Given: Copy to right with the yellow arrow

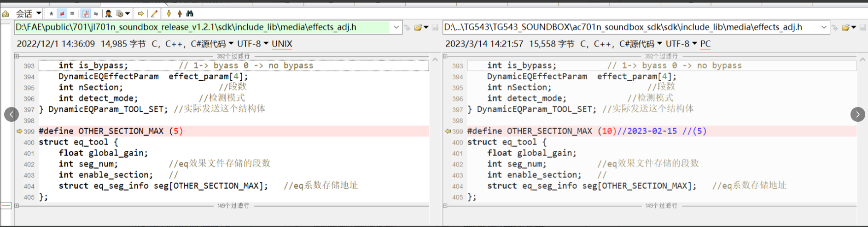Looking at the screenshot, I should point(141,14).
